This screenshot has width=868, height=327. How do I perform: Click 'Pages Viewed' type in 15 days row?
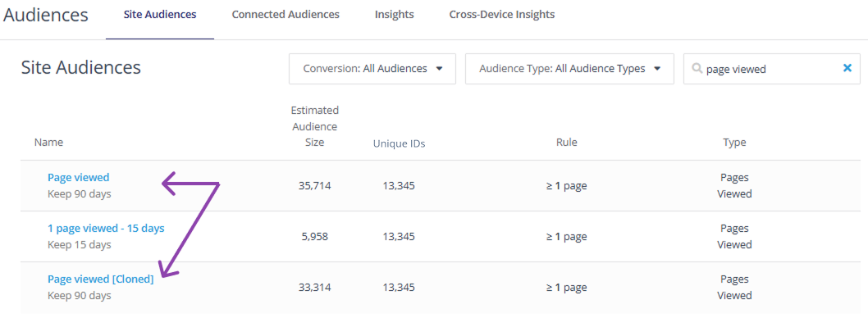734,236
